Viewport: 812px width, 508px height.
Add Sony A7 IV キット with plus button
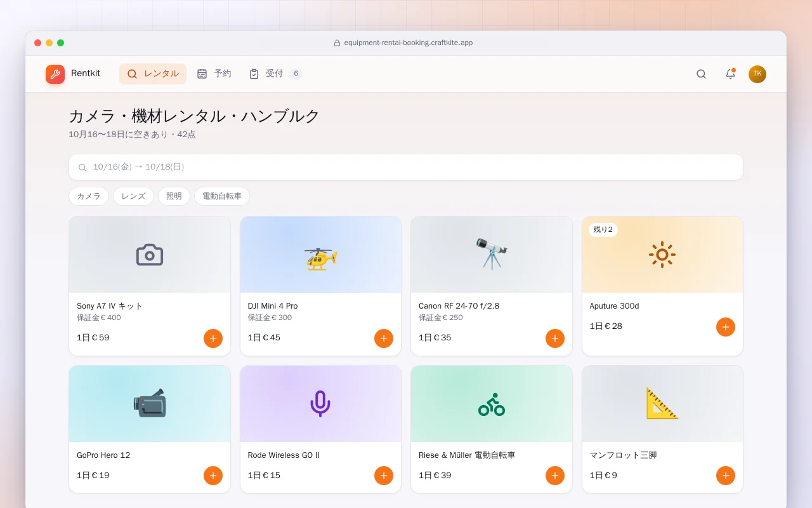[213, 338]
